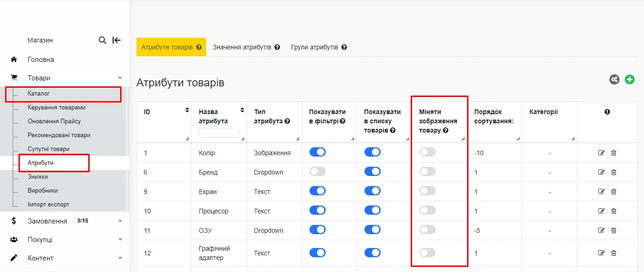Collapse the Товари menu section

[x=120, y=78]
